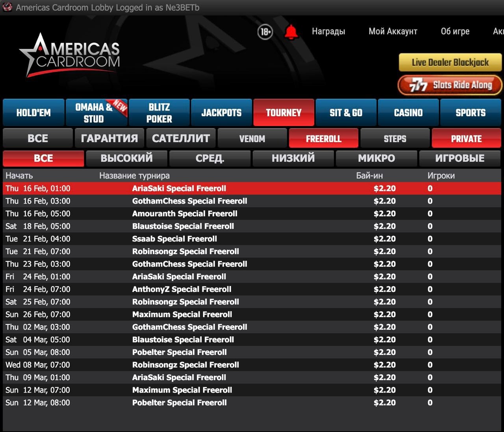The height and width of the screenshot is (432, 504).
Task: Go to the JACKPOTS tab
Action: coord(221,113)
